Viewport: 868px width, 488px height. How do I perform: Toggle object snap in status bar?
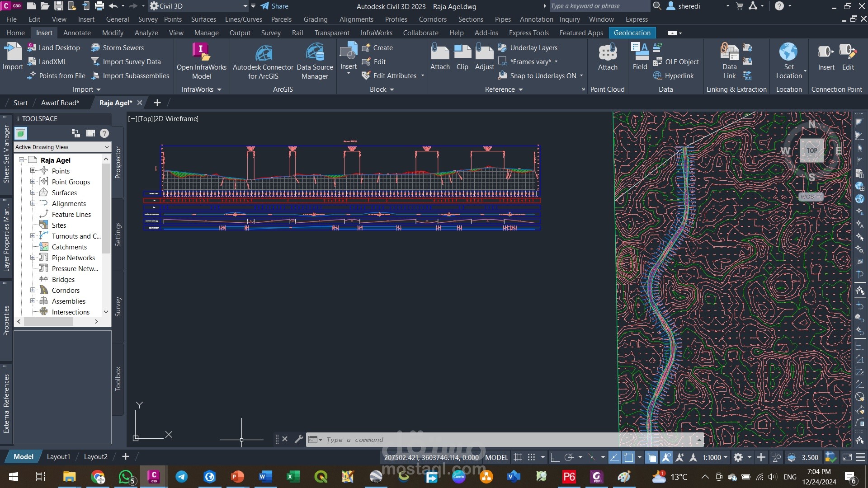pos(628,457)
